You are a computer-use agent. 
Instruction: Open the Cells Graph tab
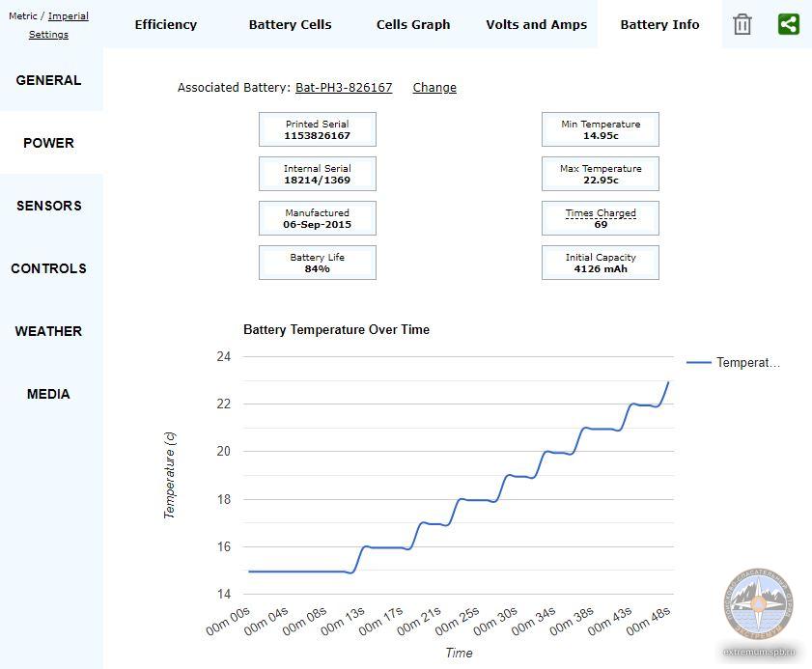[413, 24]
